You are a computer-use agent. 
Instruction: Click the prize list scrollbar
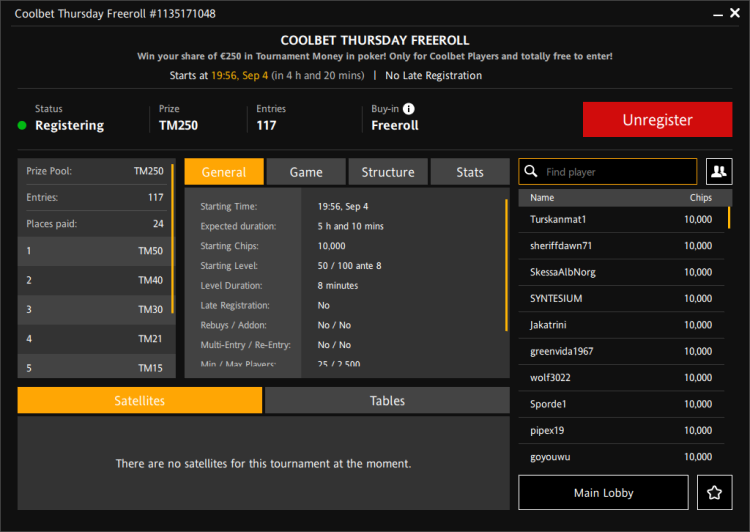click(172, 239)
